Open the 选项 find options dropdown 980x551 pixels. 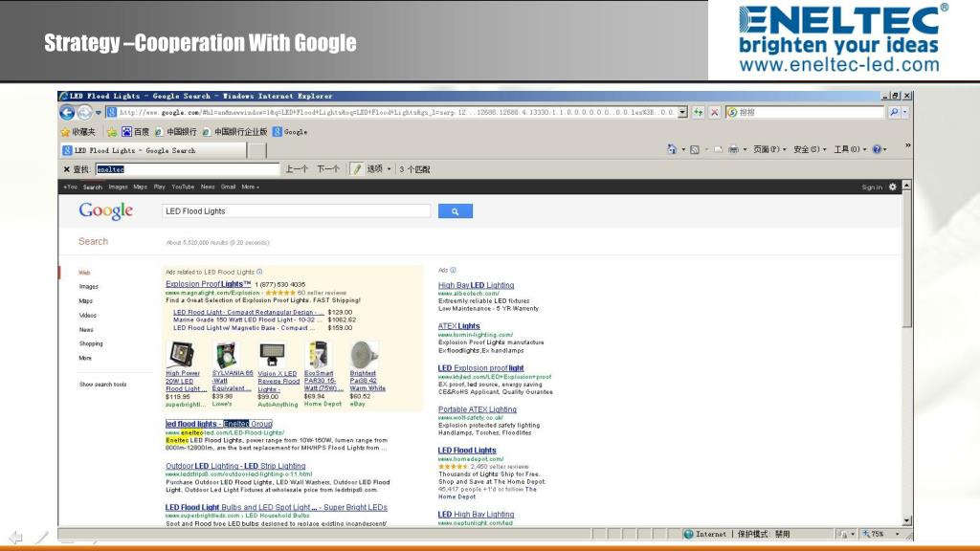379,169
